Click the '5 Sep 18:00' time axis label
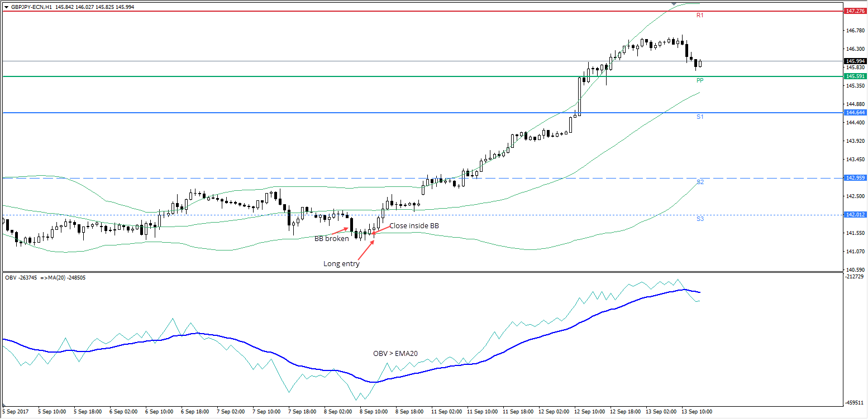This screenshot has height=419, width=868. coord(88,412)
